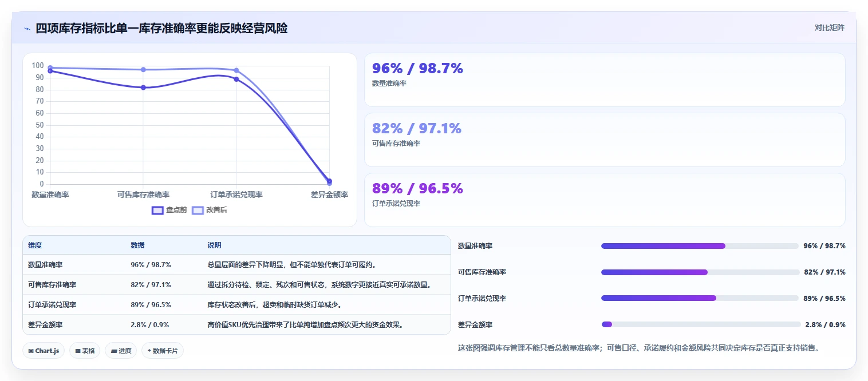Click the 可售库存准确率 table row label
Screen dimensions: 868x381
(x=52, y=284)
